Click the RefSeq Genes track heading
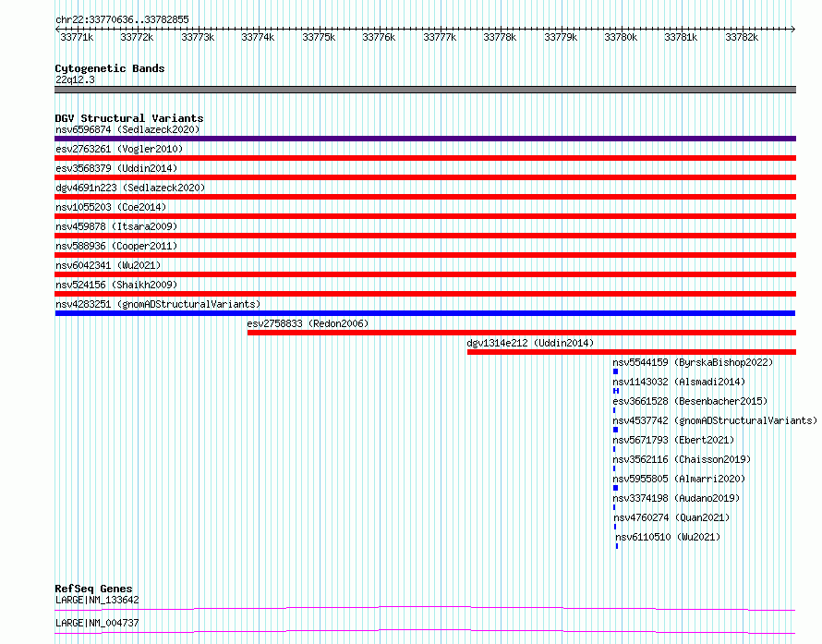822x644 pixels. [93, 589]
